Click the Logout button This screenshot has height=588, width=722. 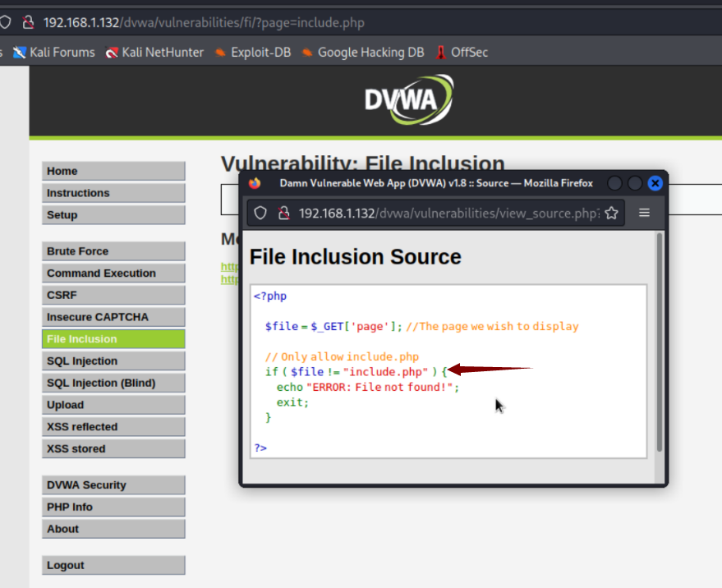tap(113, 566)
